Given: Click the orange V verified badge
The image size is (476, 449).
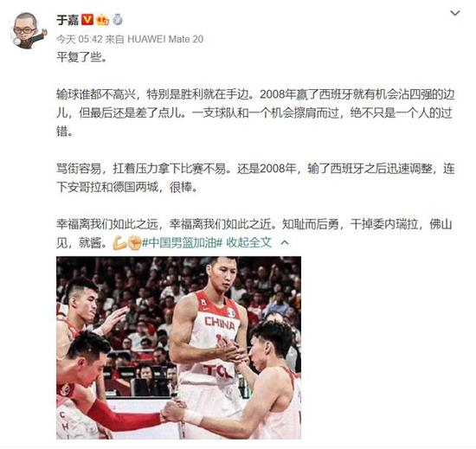Looking at the screenshot, I should [87, 20].
